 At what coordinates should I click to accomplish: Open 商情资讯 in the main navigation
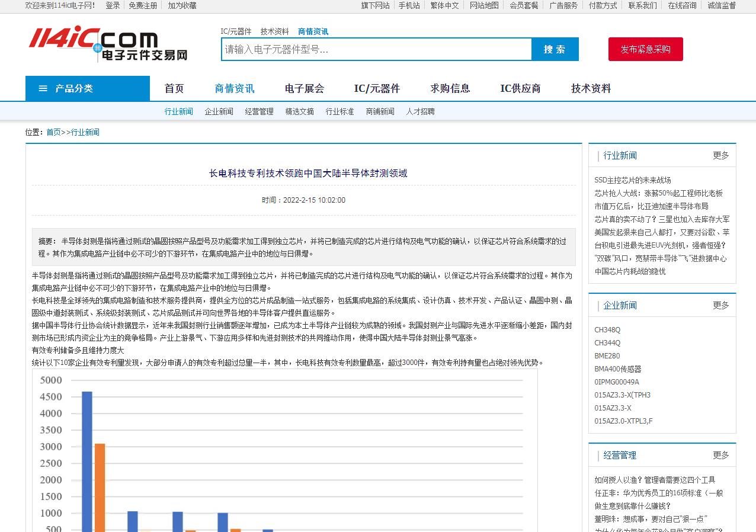coord(235,88)
